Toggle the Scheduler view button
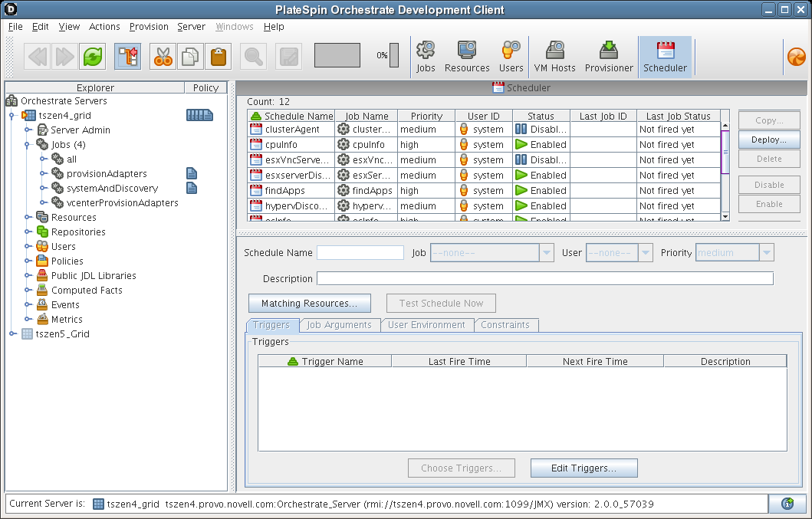 coord(665,57)
